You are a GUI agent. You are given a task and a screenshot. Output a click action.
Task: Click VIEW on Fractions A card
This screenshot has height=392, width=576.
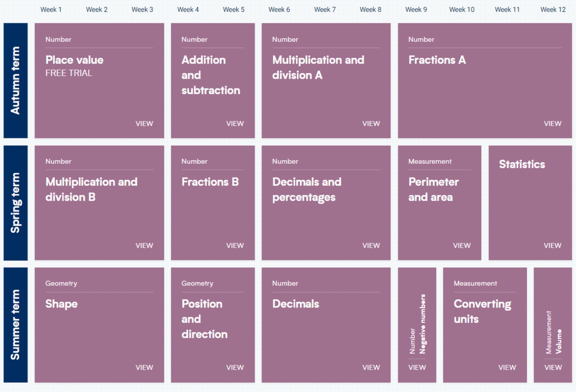coord(553,123)
